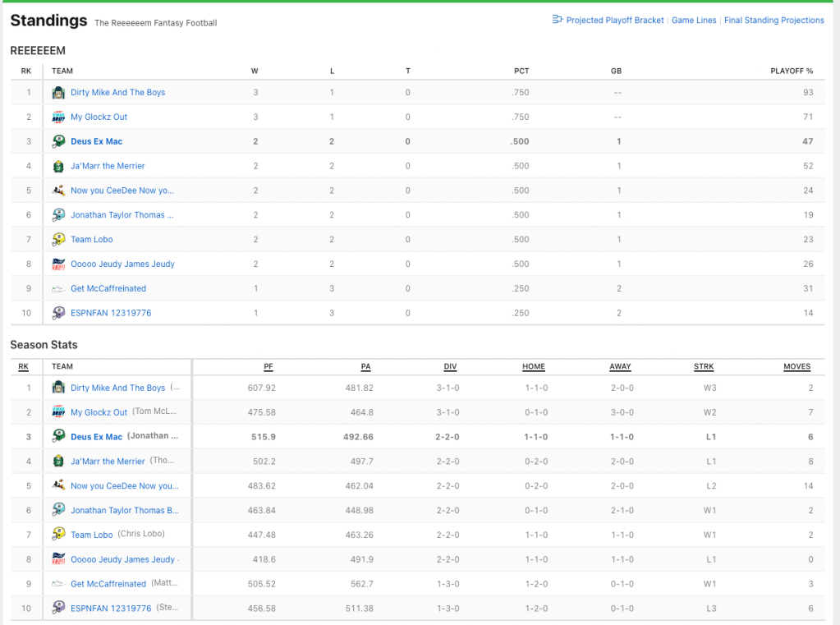The image size is (840, 625).
Task: Open Now you CeeDee team in Season Stats
Action: coord(124,486)
